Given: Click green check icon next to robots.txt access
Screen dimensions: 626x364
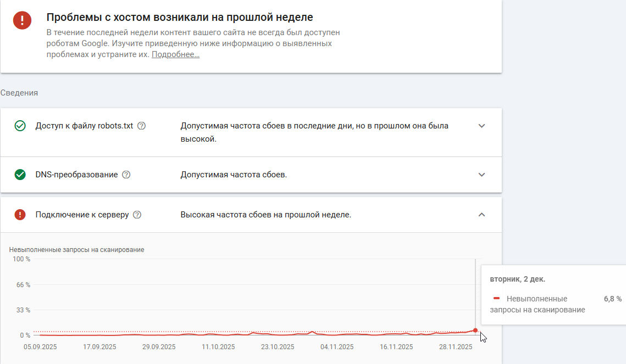Looking at the screenshot, I should click(20, 126).
